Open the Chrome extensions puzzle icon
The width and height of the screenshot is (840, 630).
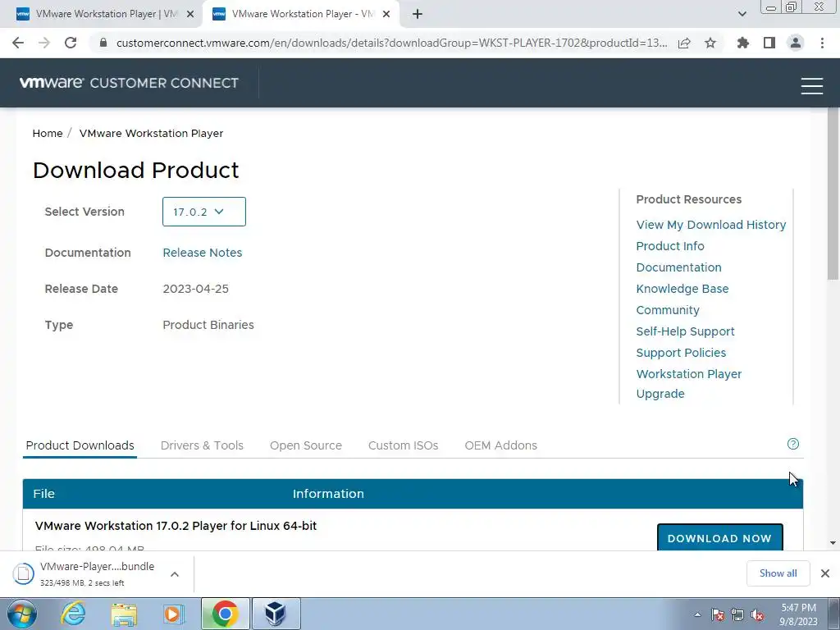click(743, 43)
